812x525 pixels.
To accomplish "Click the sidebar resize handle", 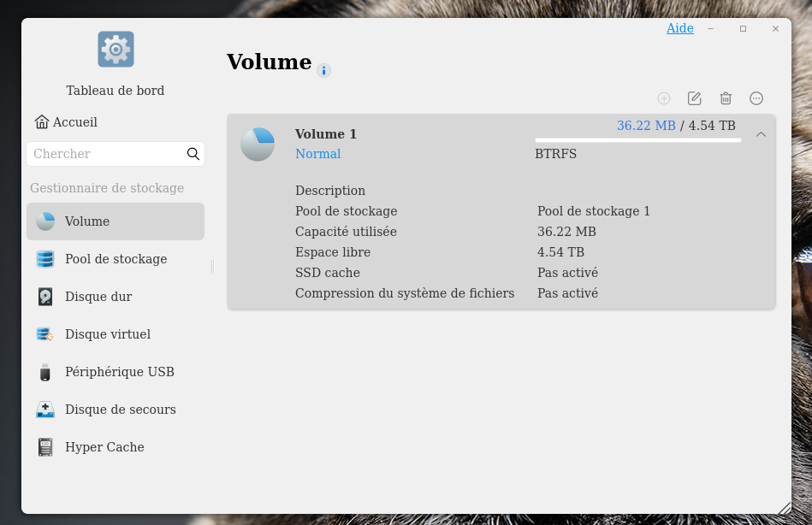I will tap(212, 266).
